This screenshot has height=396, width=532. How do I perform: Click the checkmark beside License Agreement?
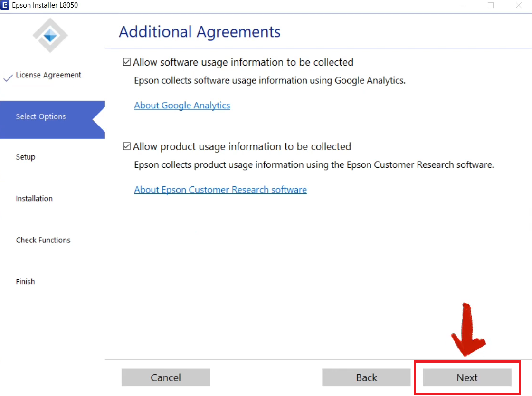[x=8, y=78]
